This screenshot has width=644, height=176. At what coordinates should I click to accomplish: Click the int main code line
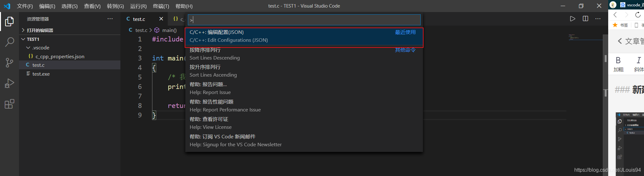coord(169,58)
